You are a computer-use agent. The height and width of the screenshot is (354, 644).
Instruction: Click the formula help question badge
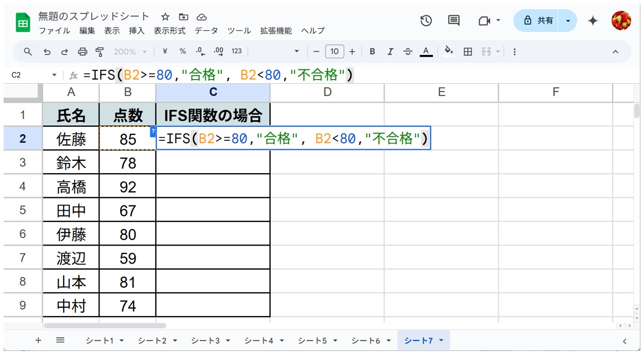[x=153, y=132]
